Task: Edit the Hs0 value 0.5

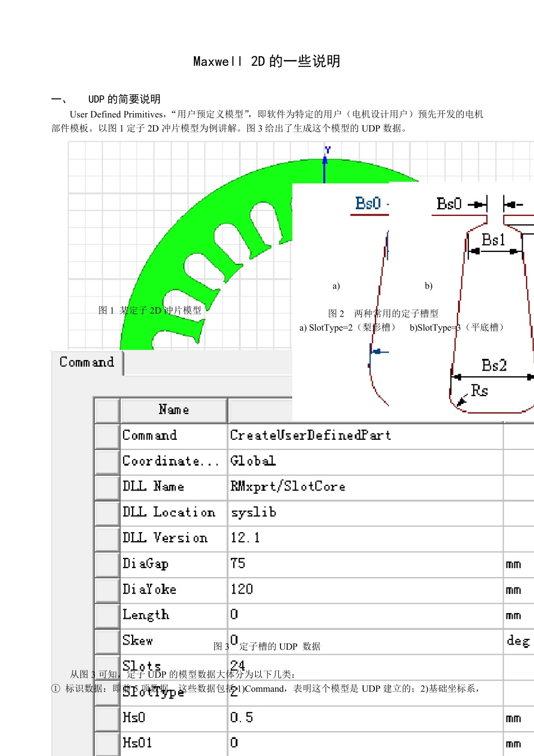Action: click(364, 718)
